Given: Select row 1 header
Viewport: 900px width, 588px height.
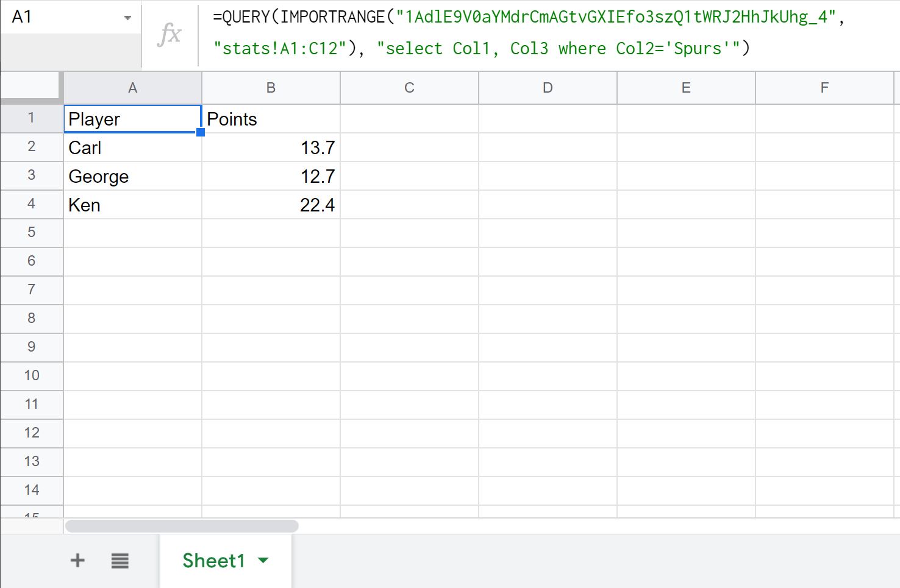Looking at the screenshot, I should (32, 119).
